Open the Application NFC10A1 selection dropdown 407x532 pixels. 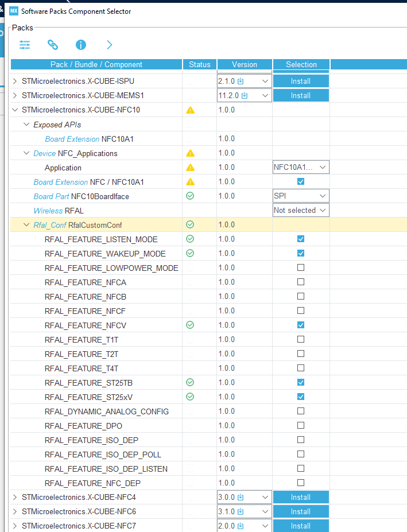301,167
